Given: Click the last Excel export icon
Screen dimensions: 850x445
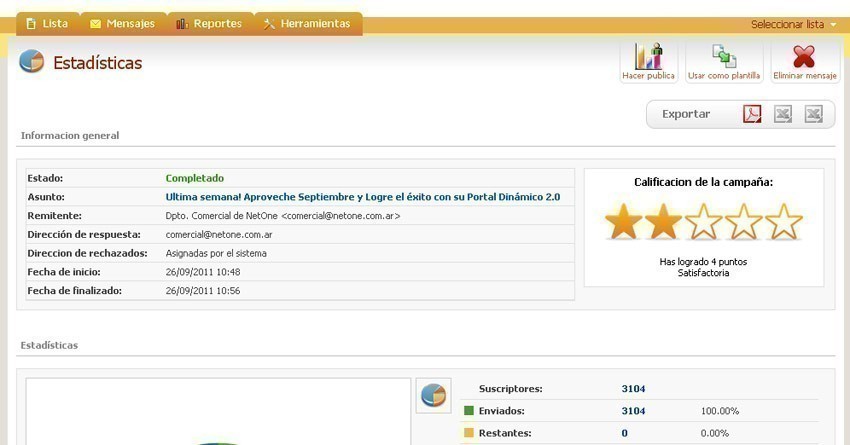Looking at the screenshot, I should point(814,114).
